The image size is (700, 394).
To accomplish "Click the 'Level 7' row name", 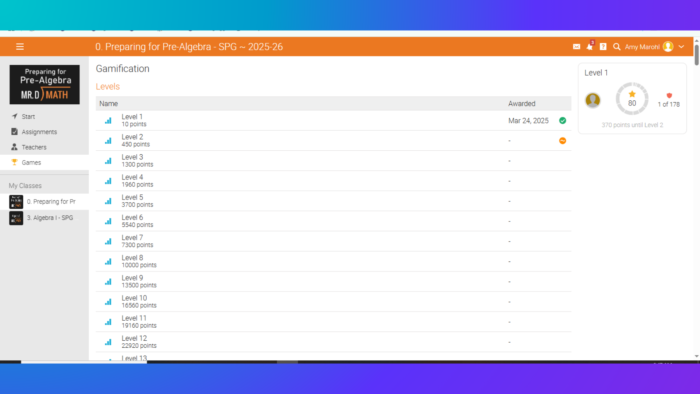I will [x=132, y=237].
